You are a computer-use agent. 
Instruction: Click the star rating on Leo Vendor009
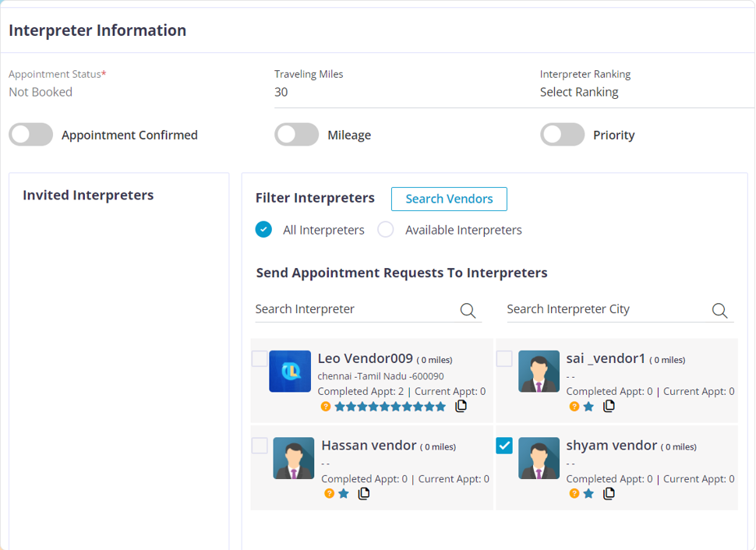390,407
